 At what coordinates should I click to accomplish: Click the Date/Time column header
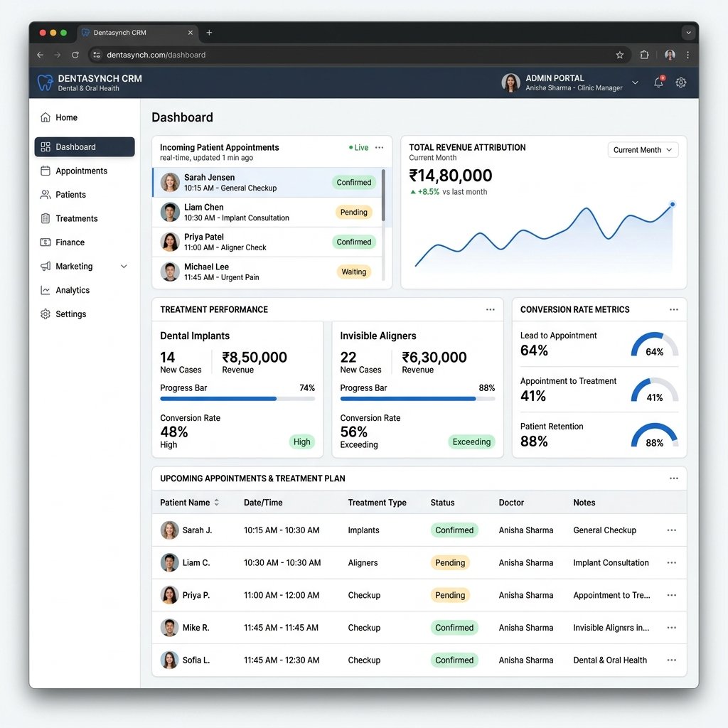pos(263,503)
